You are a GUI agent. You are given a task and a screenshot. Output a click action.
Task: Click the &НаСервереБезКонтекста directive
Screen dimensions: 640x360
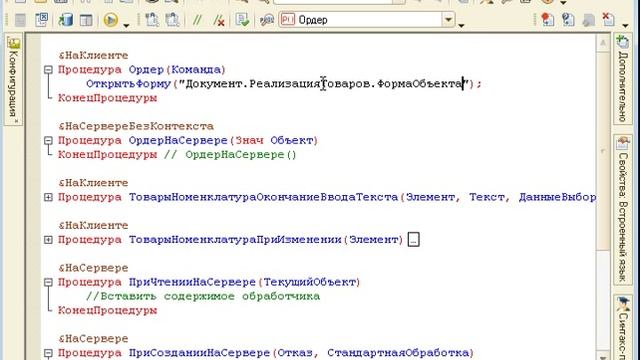[136, 127]
